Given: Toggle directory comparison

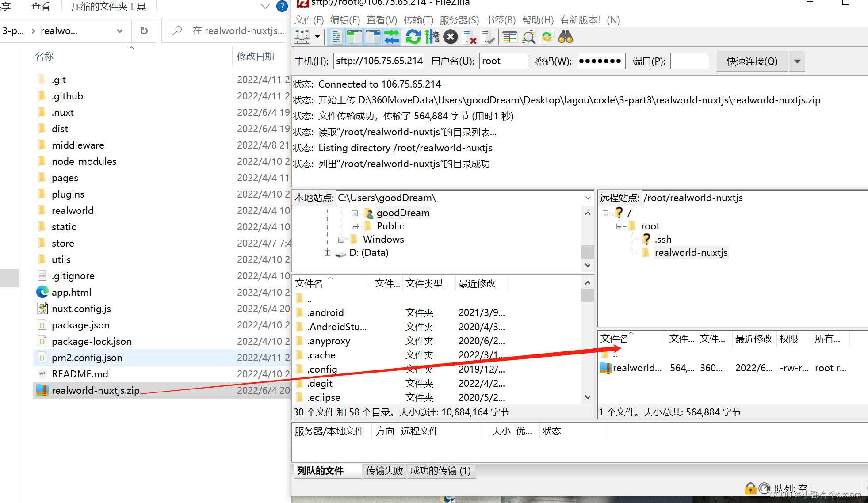Looking at the screenshot, I should (528, 37).
